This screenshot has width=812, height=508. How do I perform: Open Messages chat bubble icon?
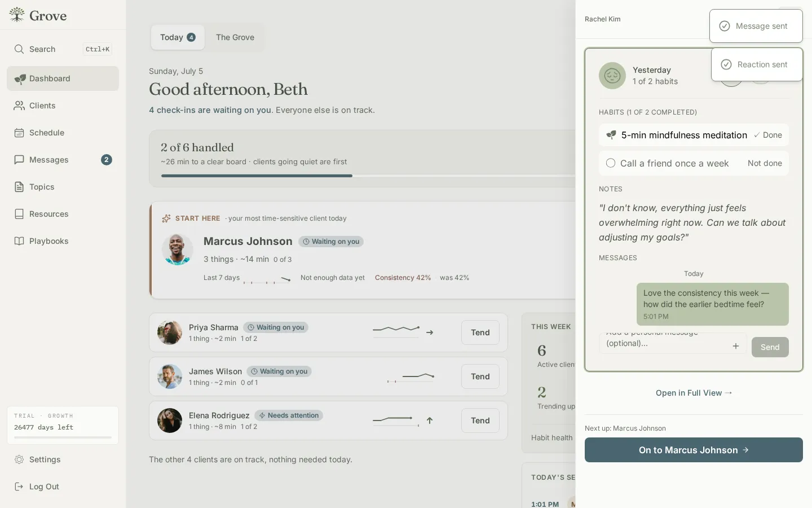pos(19,160)
